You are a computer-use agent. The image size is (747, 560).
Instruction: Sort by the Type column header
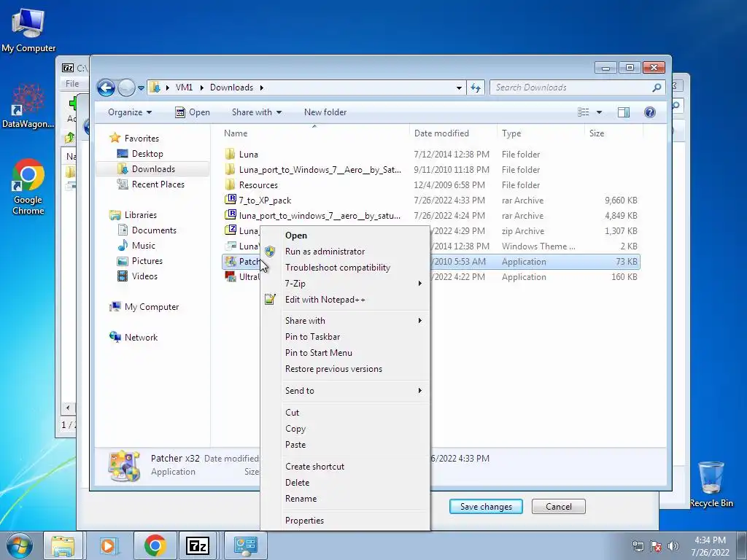[511, 133]
